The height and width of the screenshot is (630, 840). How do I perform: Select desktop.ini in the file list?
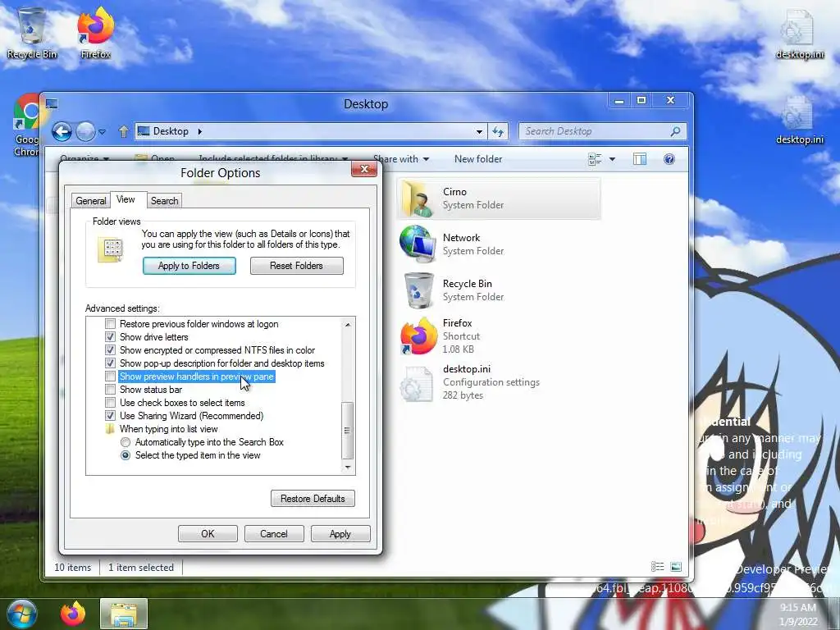pos(417,383)
